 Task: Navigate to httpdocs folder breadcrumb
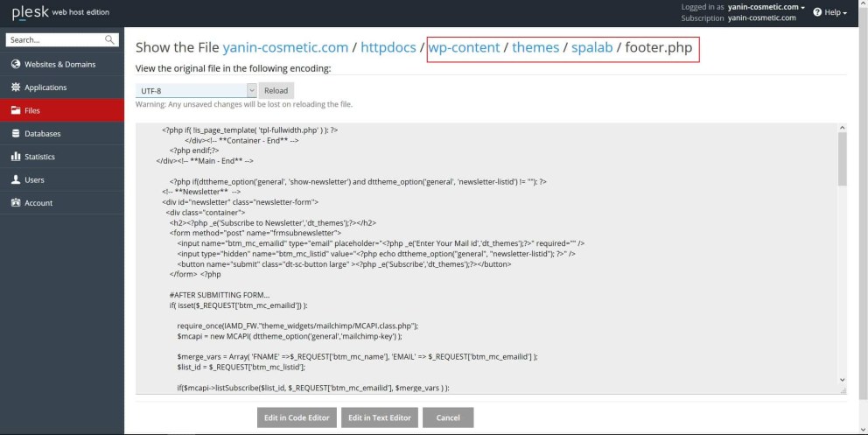point(388,47)
